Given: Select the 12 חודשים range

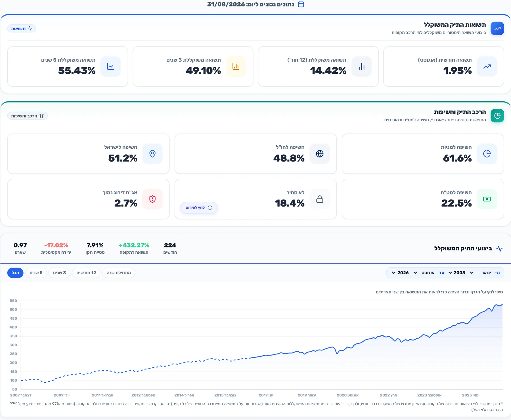Looking at the screenshot, I should click(x=86, y=273).
